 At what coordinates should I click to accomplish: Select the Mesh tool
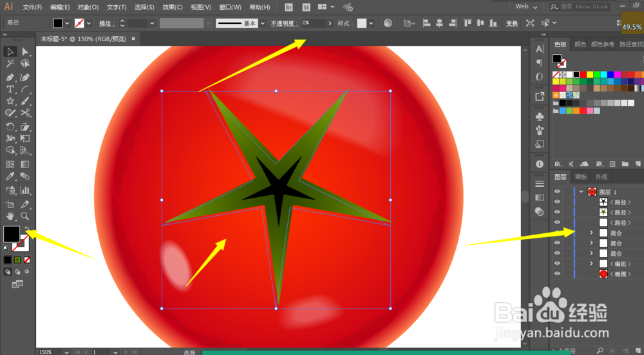click(10, 164)
